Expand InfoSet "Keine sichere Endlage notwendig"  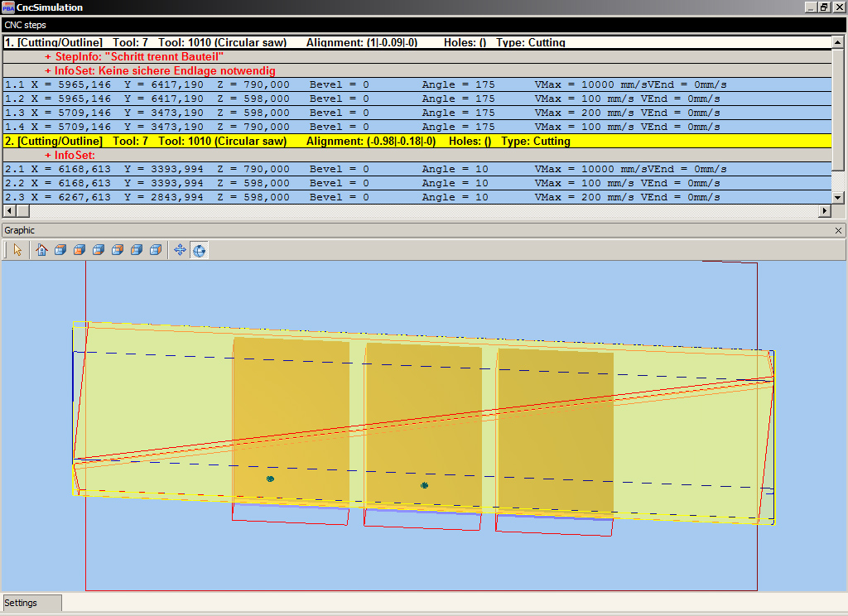48,71
